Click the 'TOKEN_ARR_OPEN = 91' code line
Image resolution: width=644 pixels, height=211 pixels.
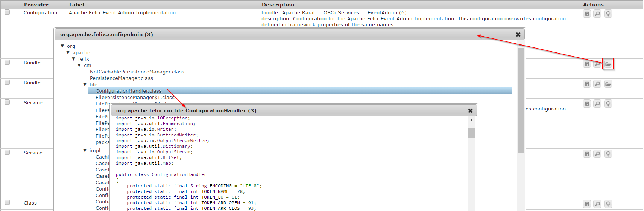[x=191, y=203]
